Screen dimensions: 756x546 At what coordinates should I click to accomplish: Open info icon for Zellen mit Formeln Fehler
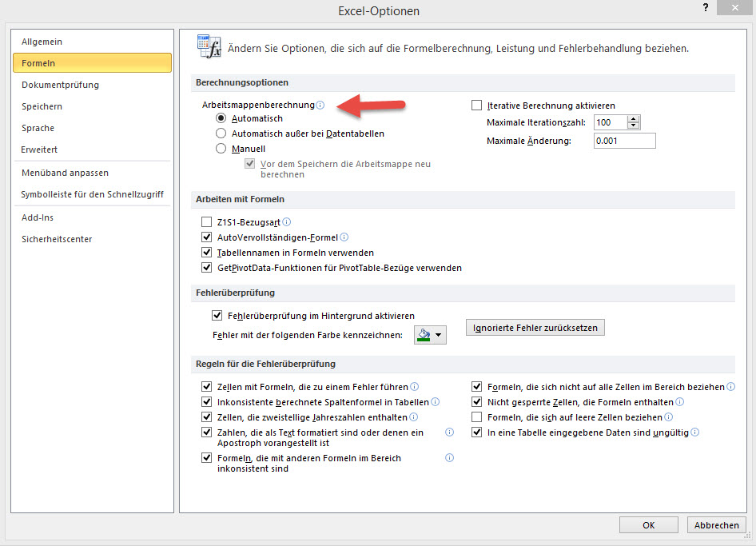[414, 386]
